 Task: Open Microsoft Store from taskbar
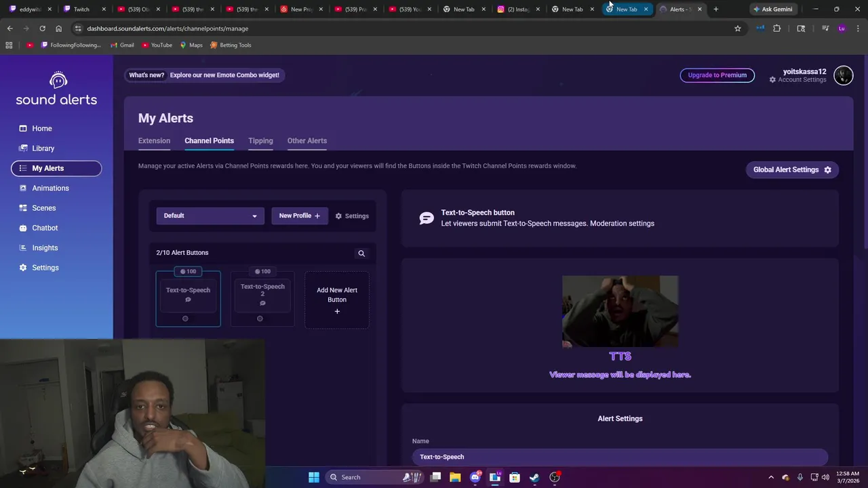[x=515, y=477]
